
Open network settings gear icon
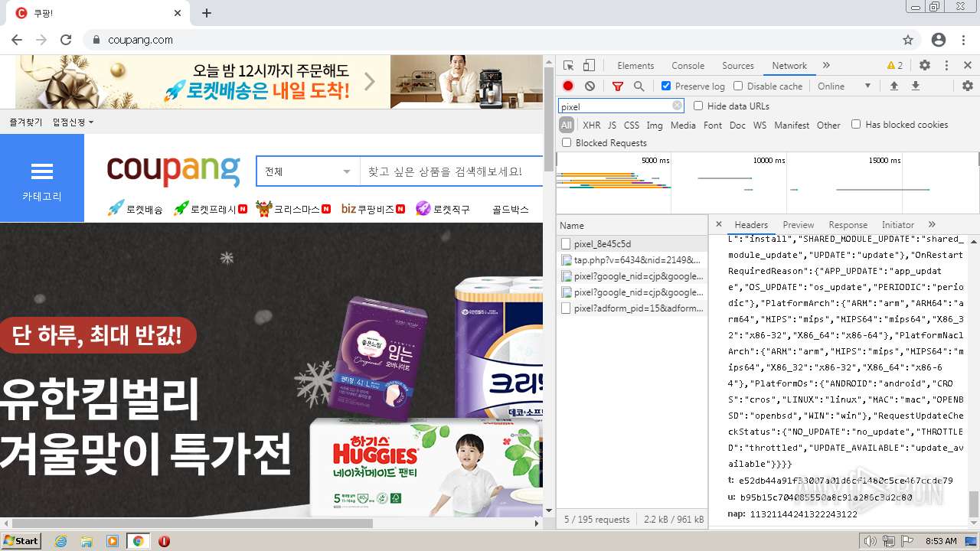pyautogui.click(x=967, y=86)
